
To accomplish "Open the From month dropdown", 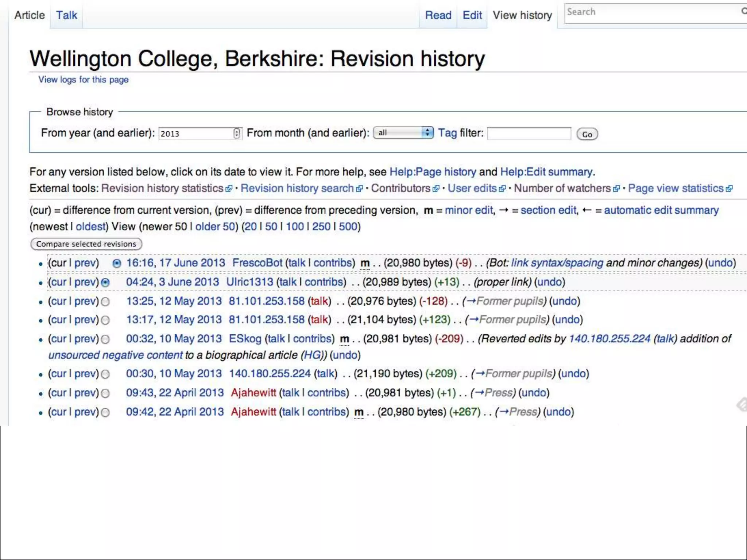I will tap(403, 133).
